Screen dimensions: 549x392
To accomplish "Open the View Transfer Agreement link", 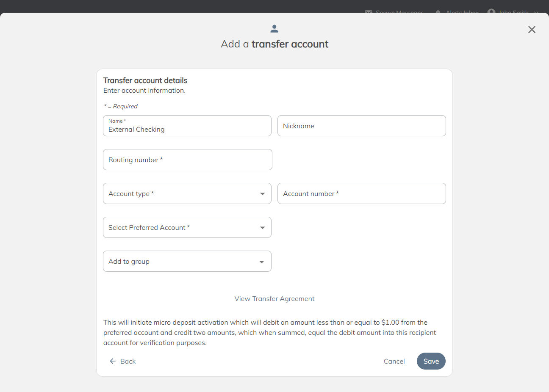I will point(274,299).
